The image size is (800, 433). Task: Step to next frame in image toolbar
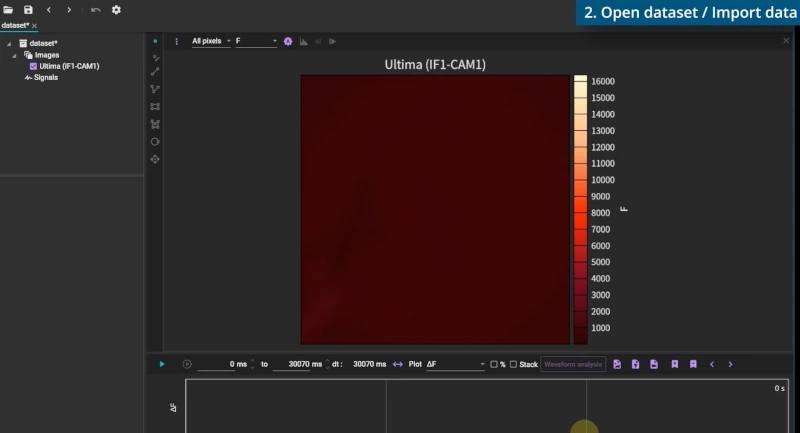click(x=332, y=41)
